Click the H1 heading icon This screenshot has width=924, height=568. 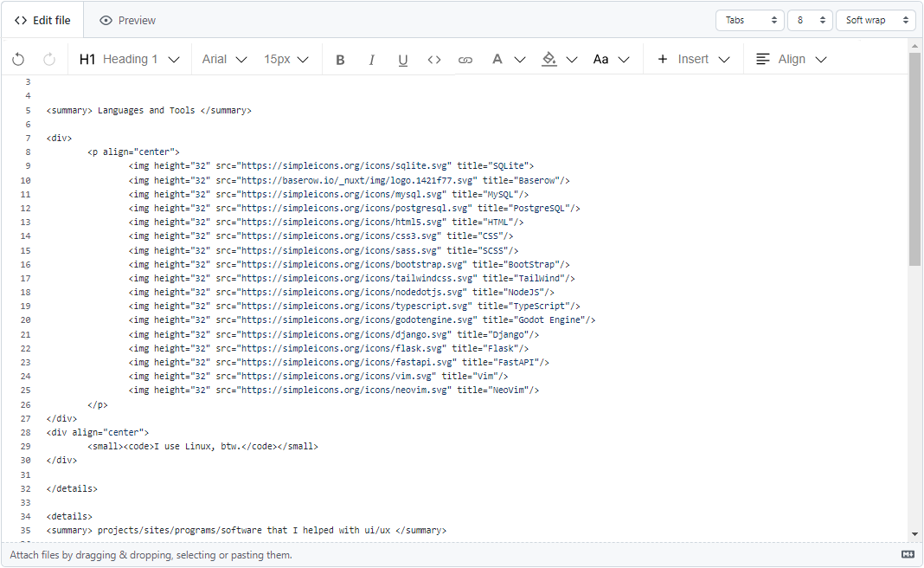87,59
